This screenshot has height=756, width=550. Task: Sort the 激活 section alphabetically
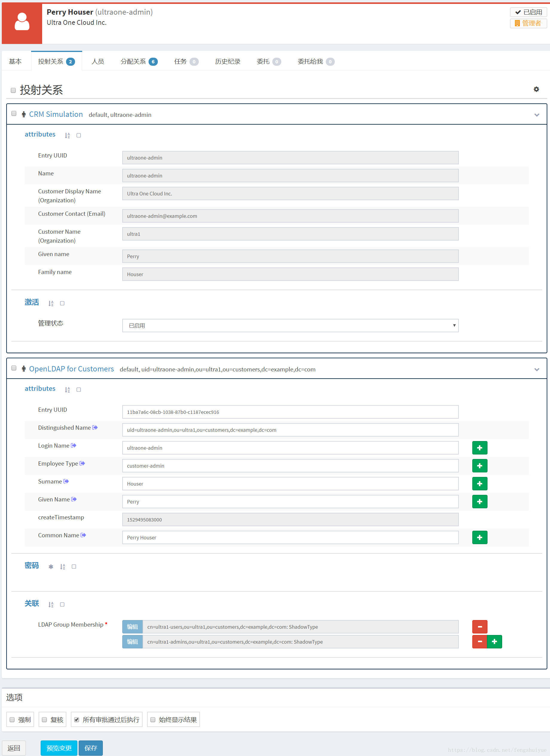pyautogui.click(x=51, y=303)
